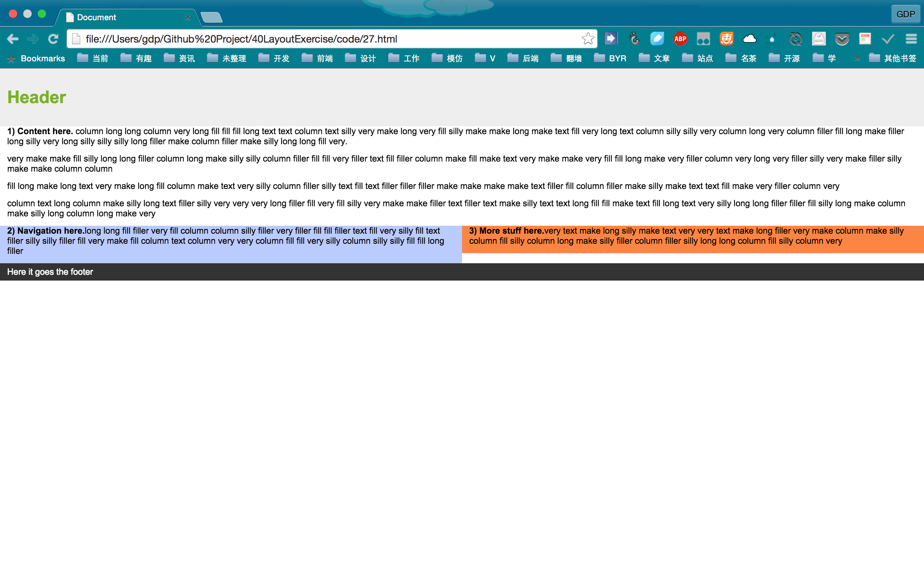Reload the page with the refresh icon
Screen dimensions: 924x577
(x=53, y=39)
